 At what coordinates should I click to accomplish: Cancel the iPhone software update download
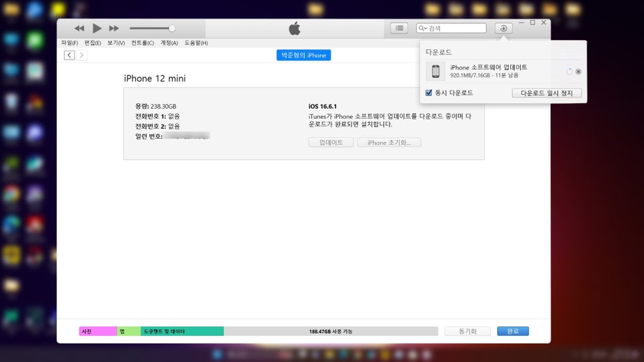click(x=578, y=71)
